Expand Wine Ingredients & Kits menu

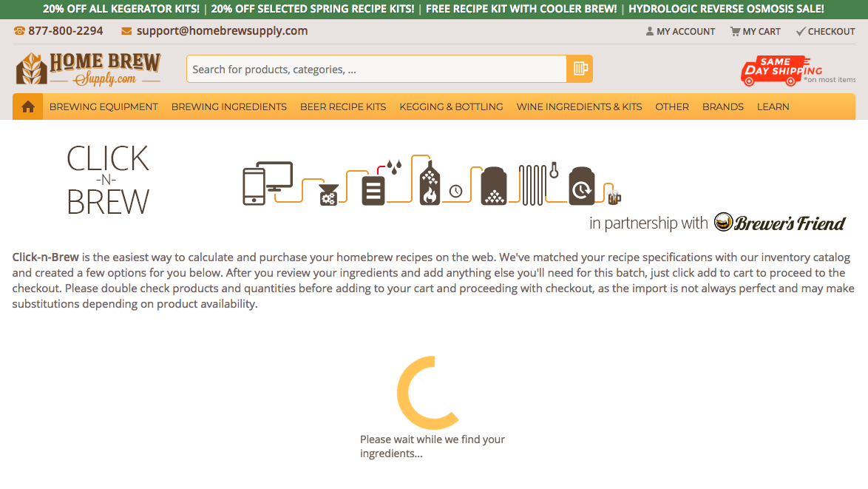pos(579,107)
